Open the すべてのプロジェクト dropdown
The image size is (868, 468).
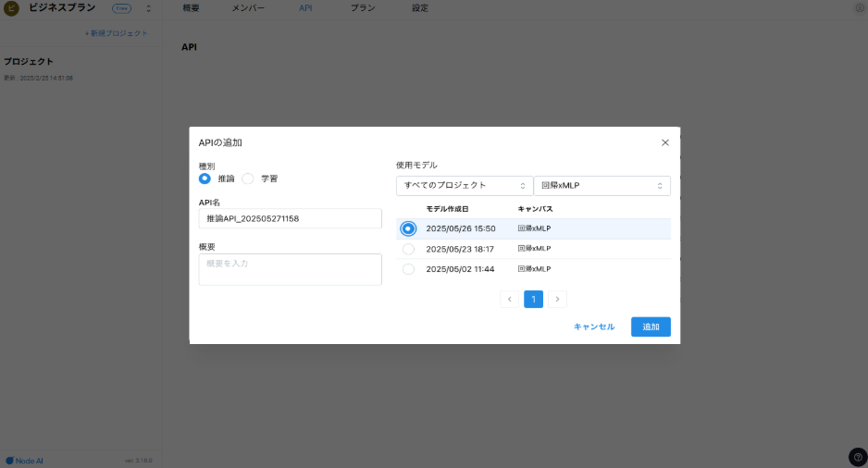[x=465, y=186]
